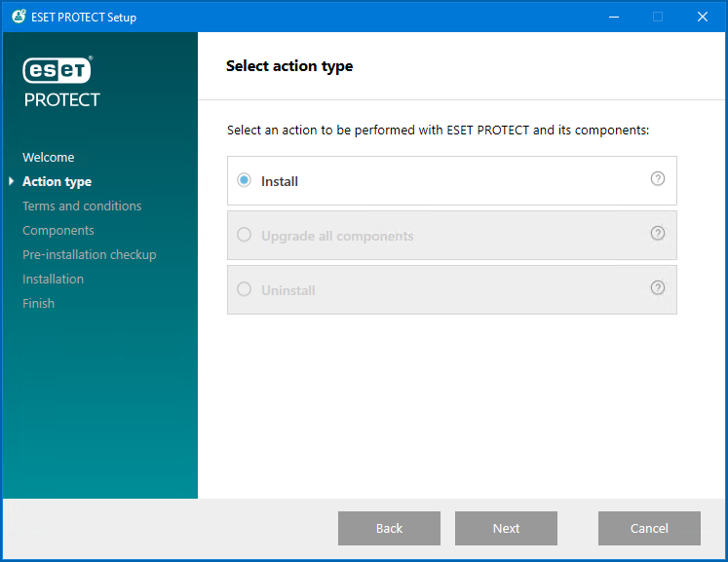The width and height of the screenshot is (728, 562).
Task: Click the Installation step in sidebar
Action: coord(54,279)
